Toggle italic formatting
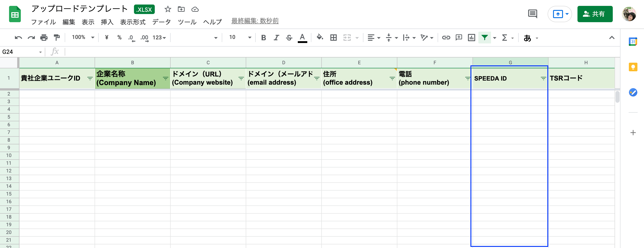The image size is (644, 248). pyautogui.click(x=276, y=38)
